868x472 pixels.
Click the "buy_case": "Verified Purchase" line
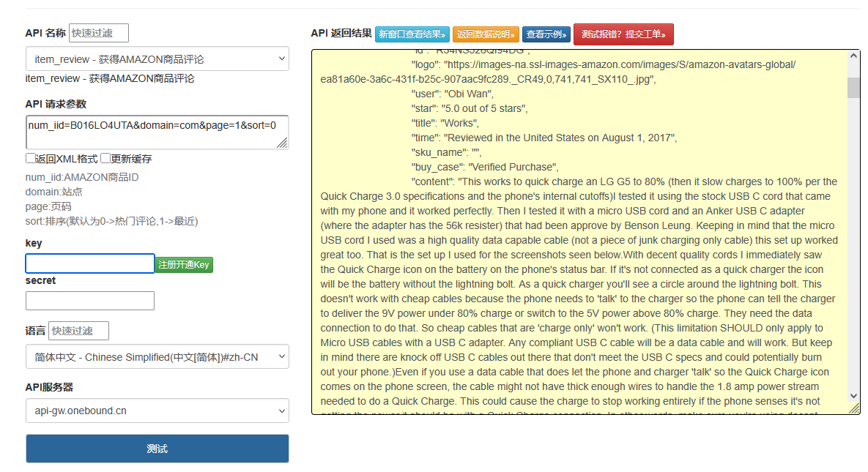(x=485, y=167)
